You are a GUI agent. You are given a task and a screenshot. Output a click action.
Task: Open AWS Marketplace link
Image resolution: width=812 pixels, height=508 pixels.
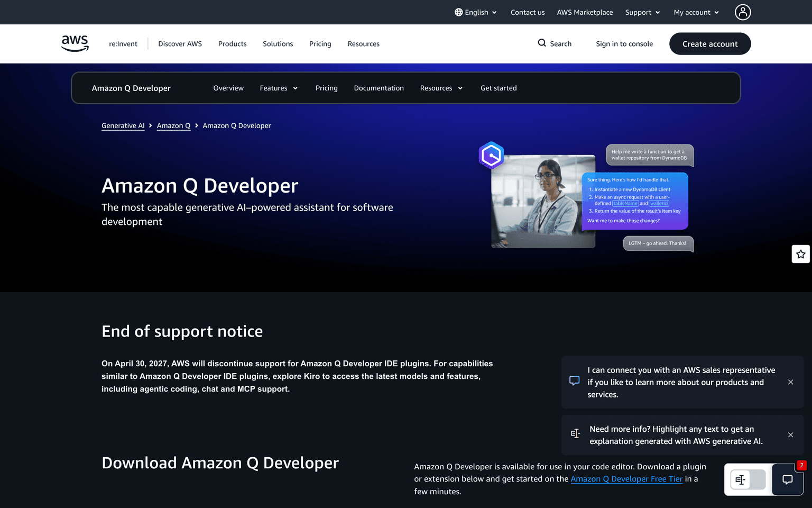(x=585, y=12)
